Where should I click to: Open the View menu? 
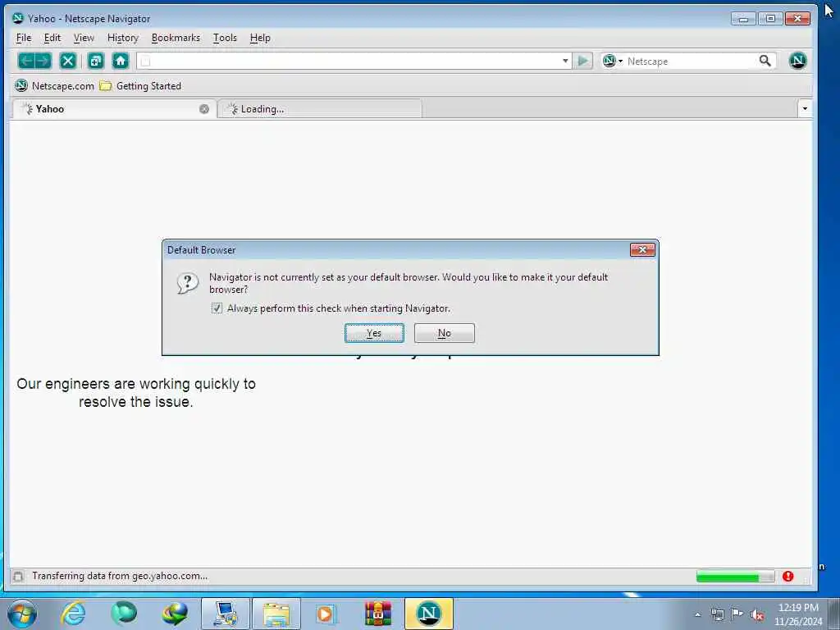tap(84, 38)
